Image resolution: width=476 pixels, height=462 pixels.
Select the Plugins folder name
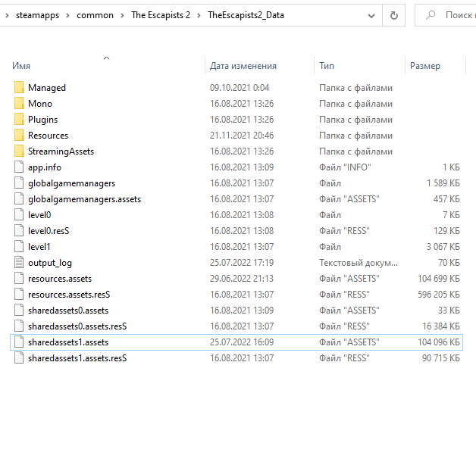pyautogui.click(x=42, y=120)
